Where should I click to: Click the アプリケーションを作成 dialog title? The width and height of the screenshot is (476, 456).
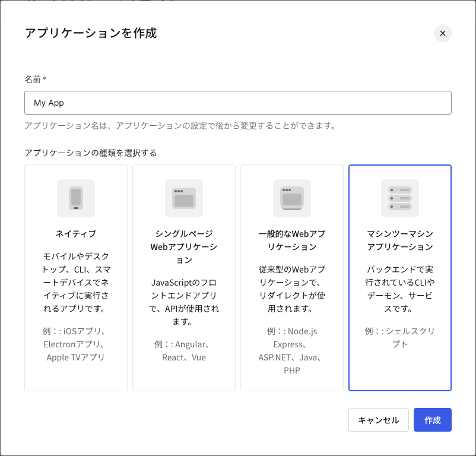[x=91, y=33]
